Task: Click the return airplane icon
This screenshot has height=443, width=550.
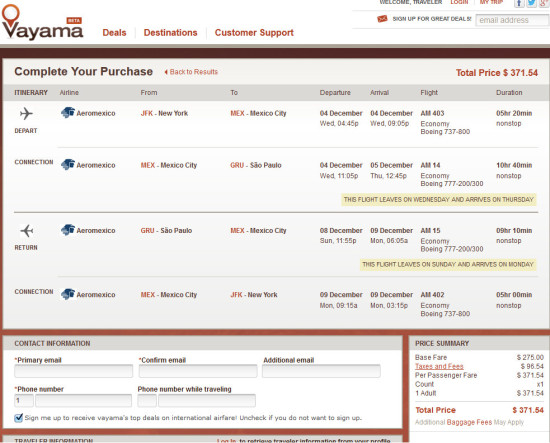Action: [26, 230]
